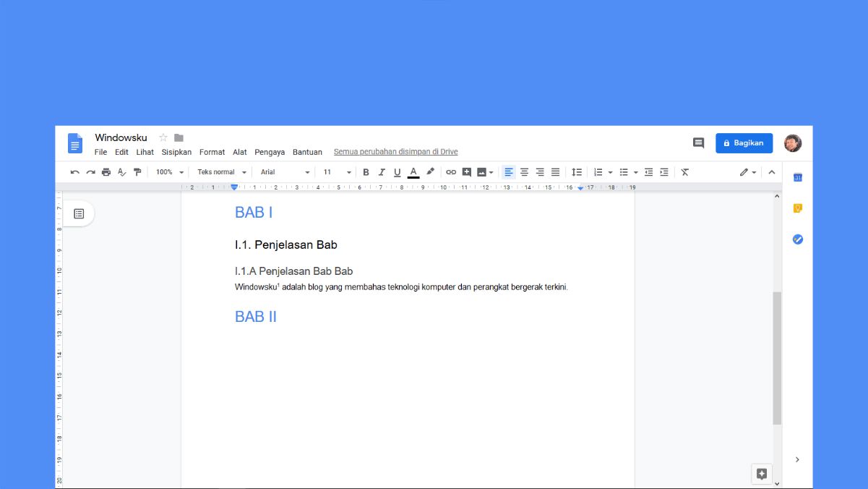Viewport: 868px width, 489px height.
Task: Insert an image
Action: click(x=482, y=171)
